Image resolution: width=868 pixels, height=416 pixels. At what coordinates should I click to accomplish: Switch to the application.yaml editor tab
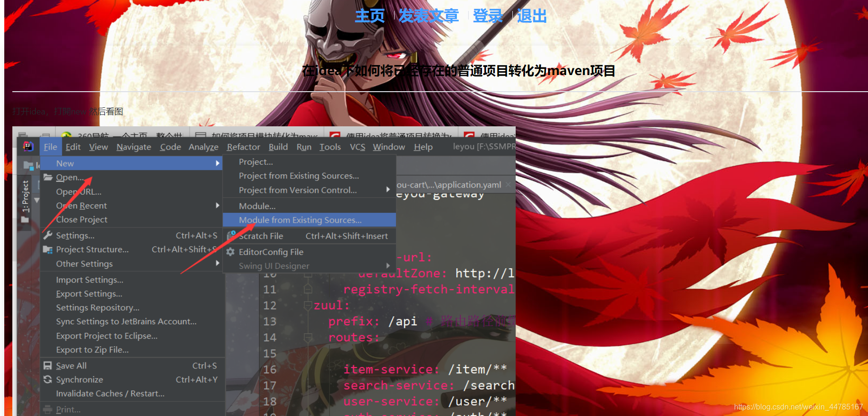click(x=449, y=185)
